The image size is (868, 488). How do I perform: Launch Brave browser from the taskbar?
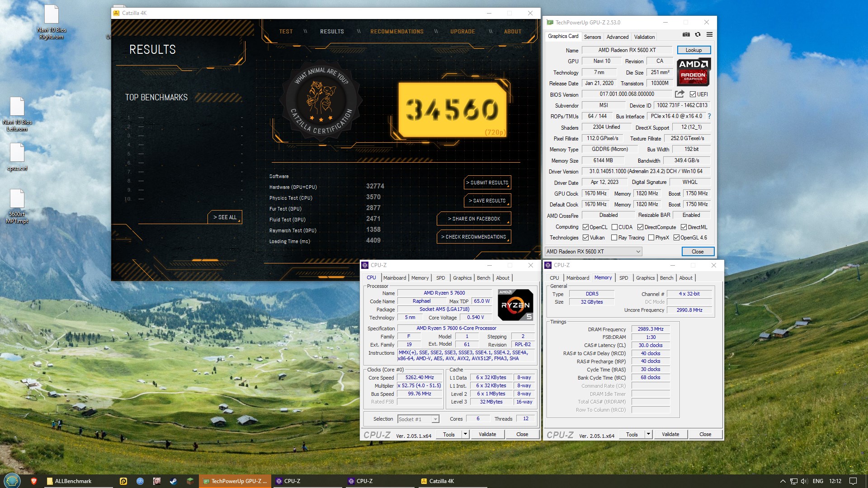tap(33, 481)
